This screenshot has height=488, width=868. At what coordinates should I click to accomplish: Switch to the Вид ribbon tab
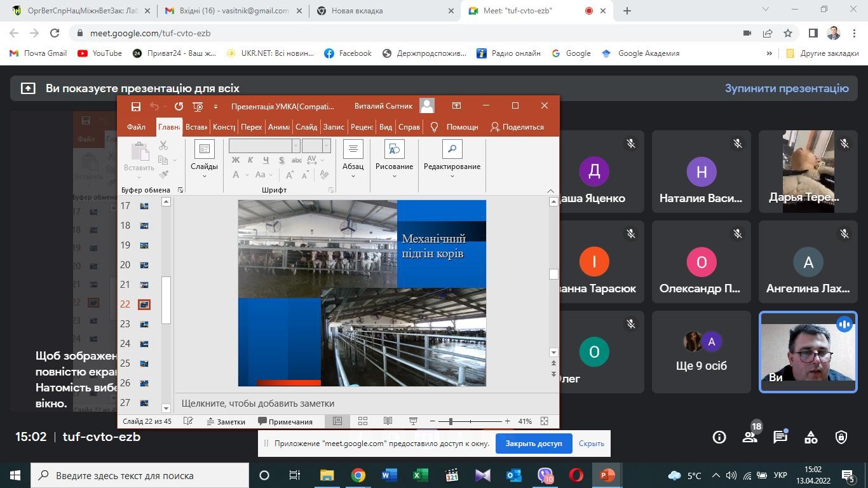(386, 127)
